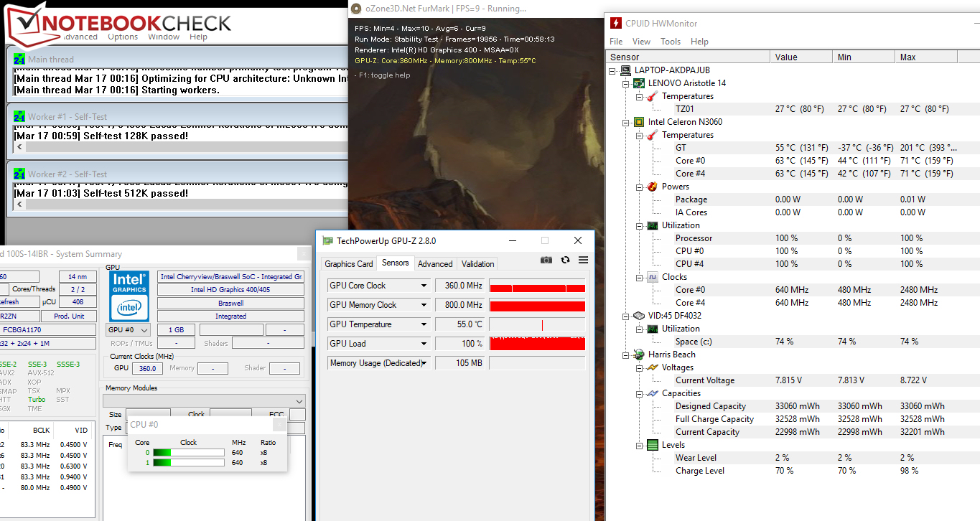This screenshot has height=521, width=980.
Task: Open the GPU Load sensor dropdown
Action: pyautogui.click(x=424, y=344)
